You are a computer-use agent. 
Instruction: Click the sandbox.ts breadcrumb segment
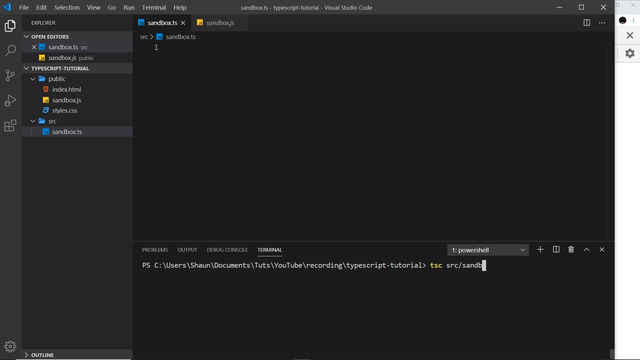coord(180,37)
